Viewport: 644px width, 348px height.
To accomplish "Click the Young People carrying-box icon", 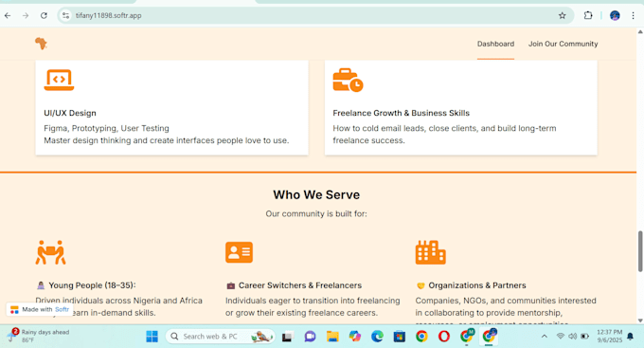I will pos(50,252).
